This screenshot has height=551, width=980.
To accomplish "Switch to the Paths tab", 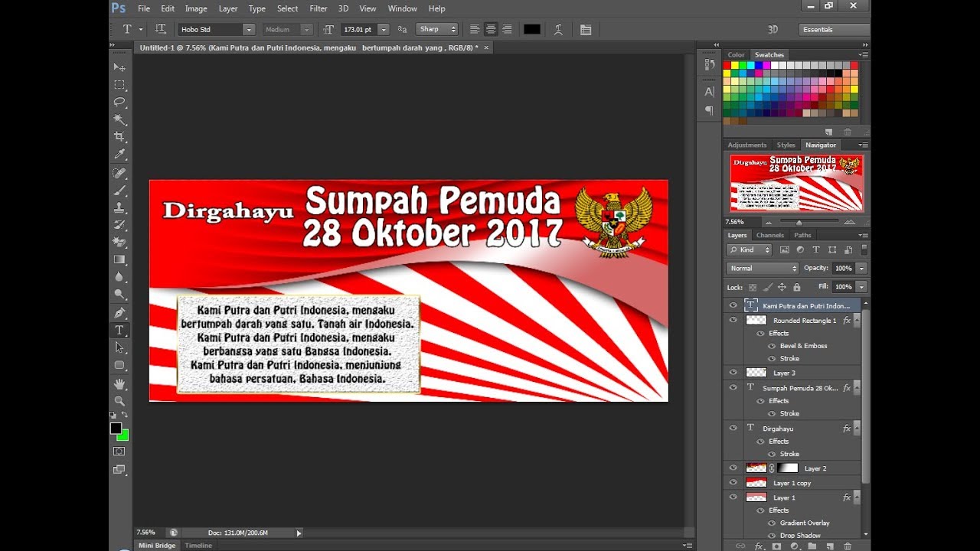I will click(x=802, y=235).
